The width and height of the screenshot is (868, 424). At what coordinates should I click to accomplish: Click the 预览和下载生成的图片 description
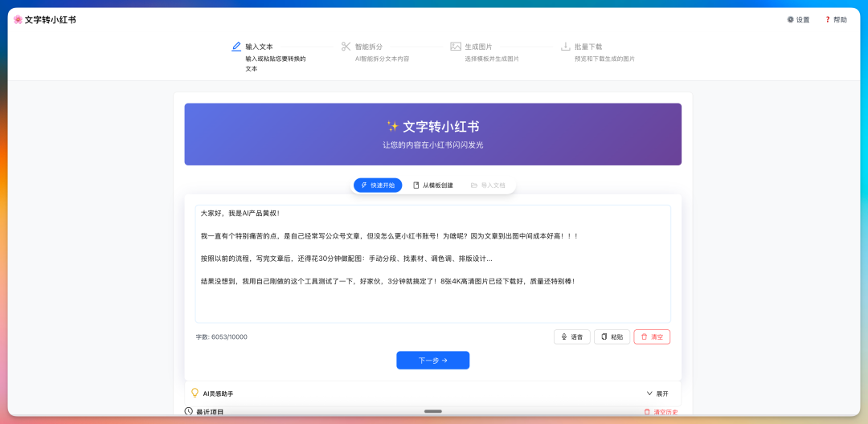click(x=605, y=59)
